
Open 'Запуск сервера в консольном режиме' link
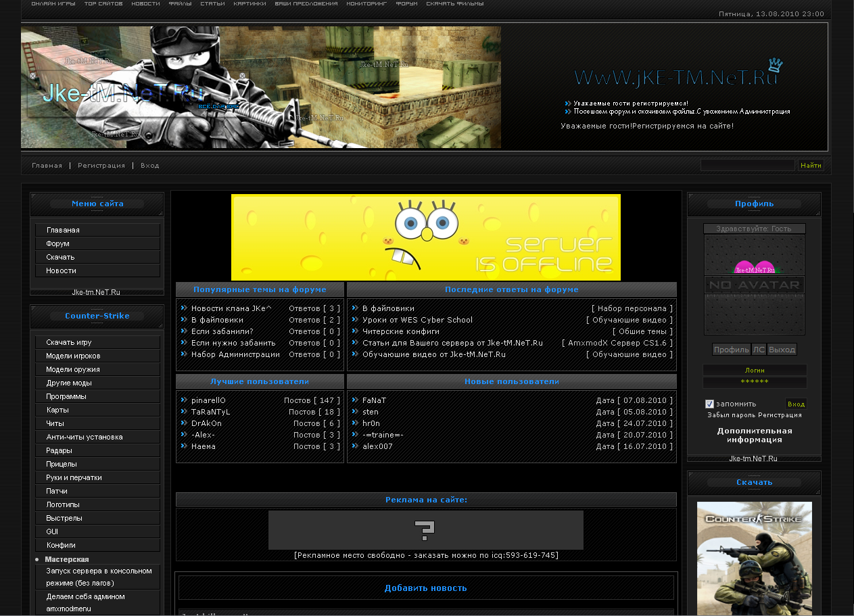tap(97, 577)
